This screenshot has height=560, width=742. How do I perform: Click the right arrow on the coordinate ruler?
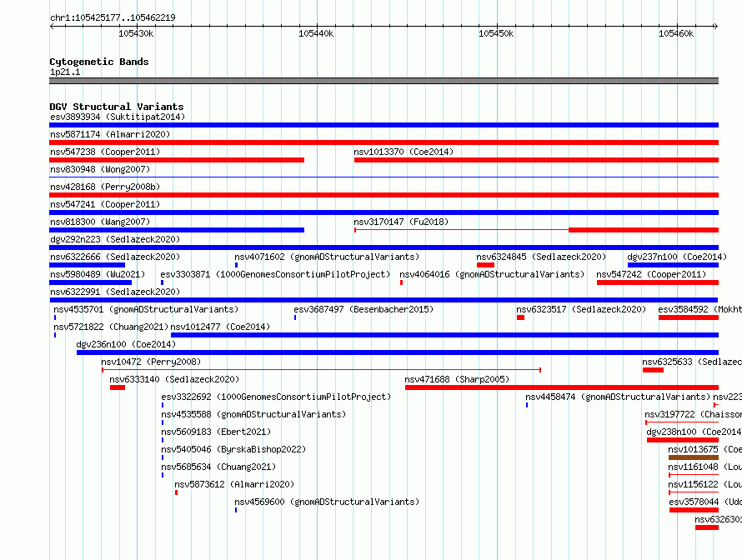pyautogui.click(x=716, y=26)
